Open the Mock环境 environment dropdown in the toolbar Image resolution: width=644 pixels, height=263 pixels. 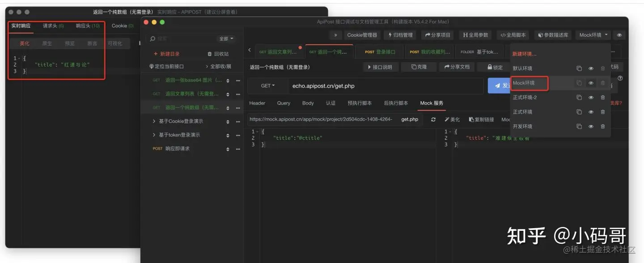pos(593,35)
